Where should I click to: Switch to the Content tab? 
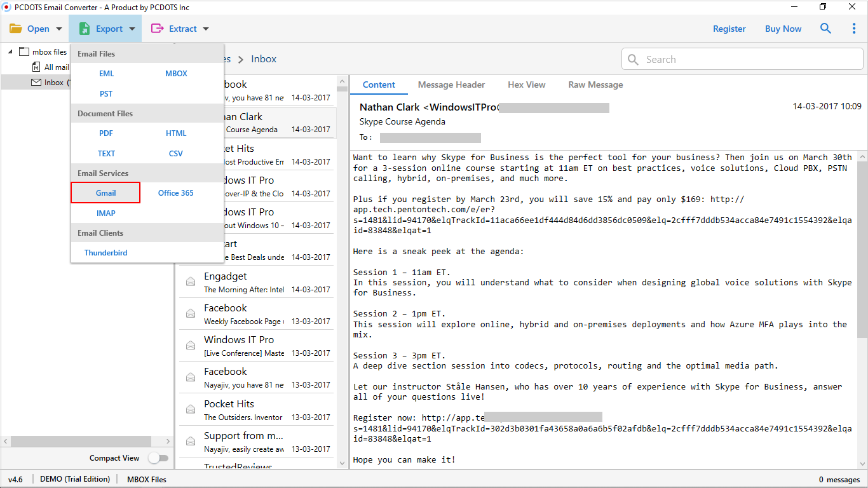[379, 85]
